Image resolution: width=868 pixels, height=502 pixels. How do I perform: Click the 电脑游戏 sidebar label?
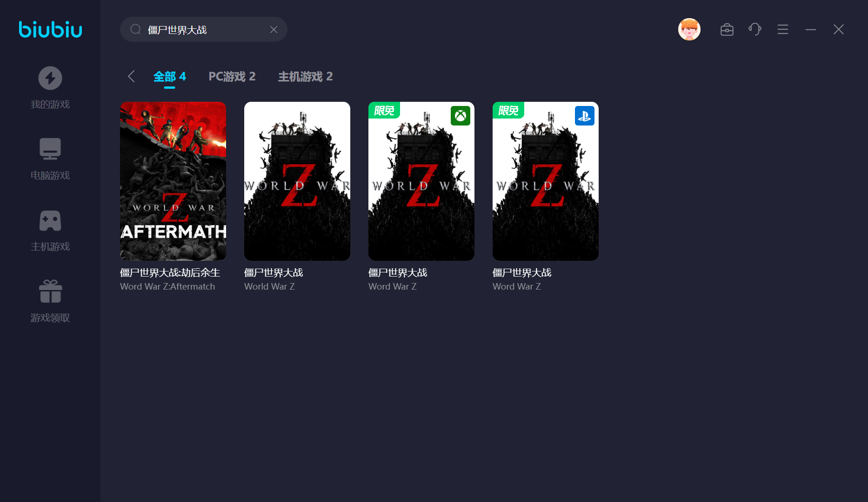click(x=50, y=176)
